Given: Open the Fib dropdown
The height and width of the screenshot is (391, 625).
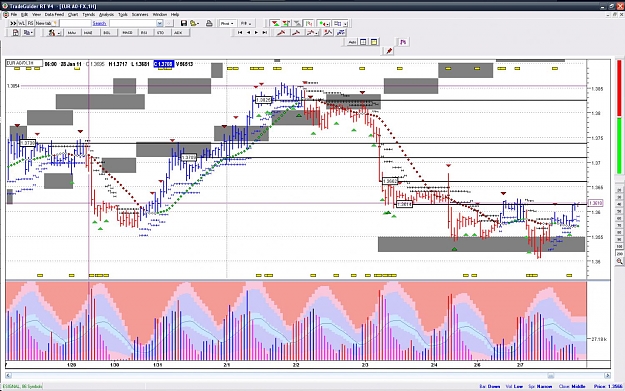Looking at the screenshot, I should coord(246,24).
